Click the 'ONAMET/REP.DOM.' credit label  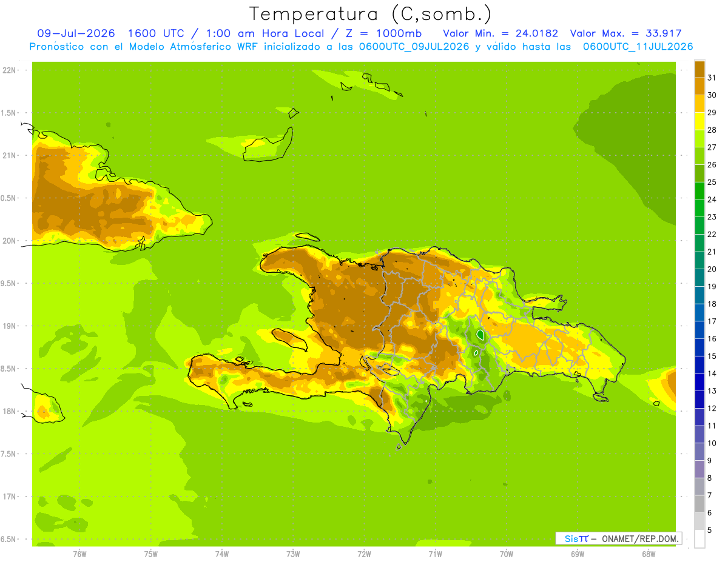point(642,539)
